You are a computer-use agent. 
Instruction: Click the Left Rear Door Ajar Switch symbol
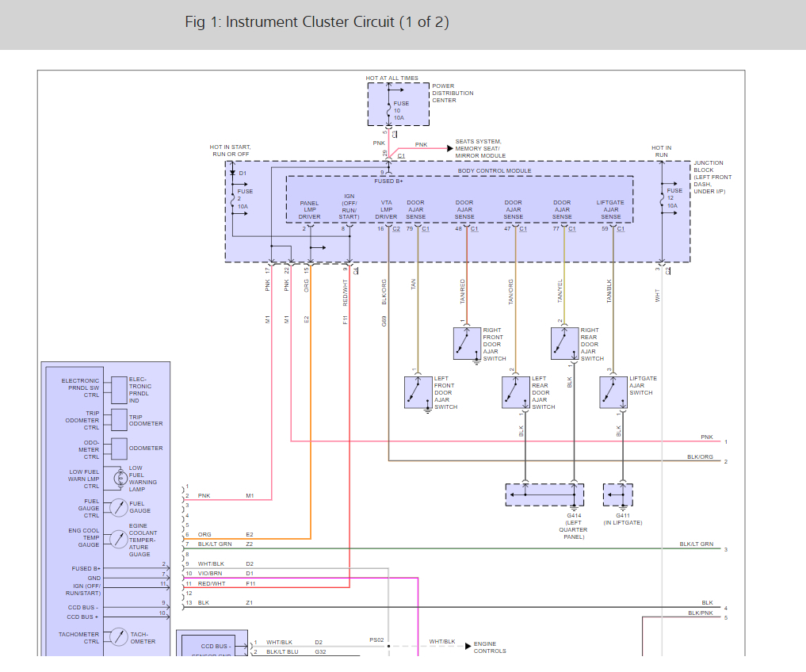516,393
